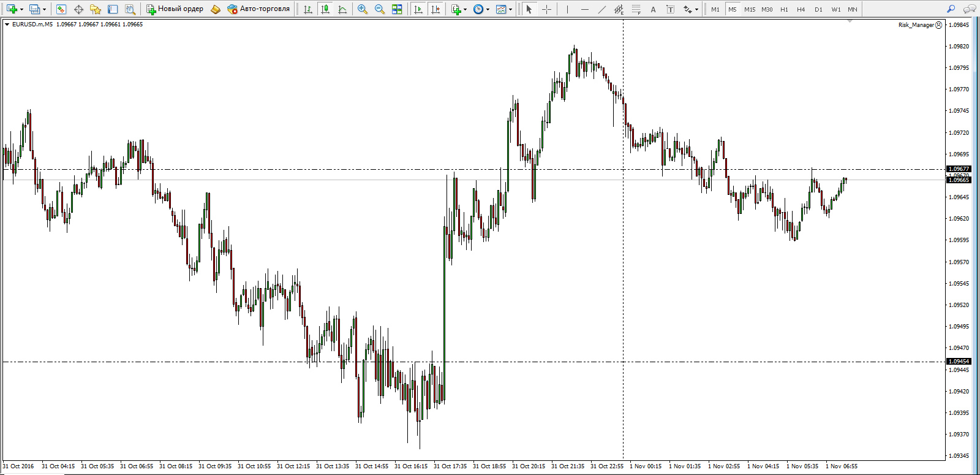Click the Новый ордер button
Image resolution: width=980 pixels, height=475 pixels.
(175, 9)
